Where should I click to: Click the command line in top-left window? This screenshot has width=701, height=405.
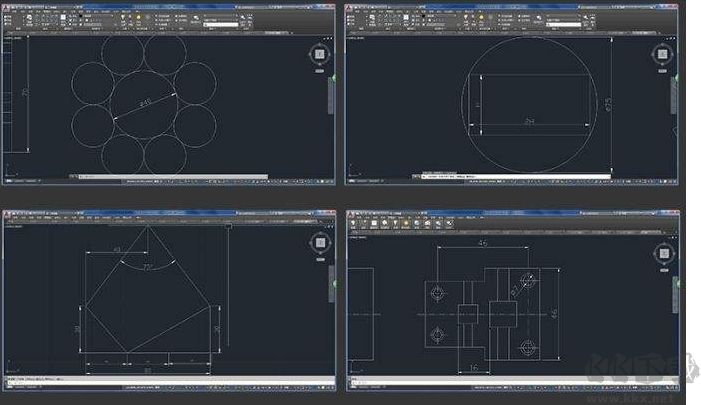pyautogui.click(x=173, y=177)
